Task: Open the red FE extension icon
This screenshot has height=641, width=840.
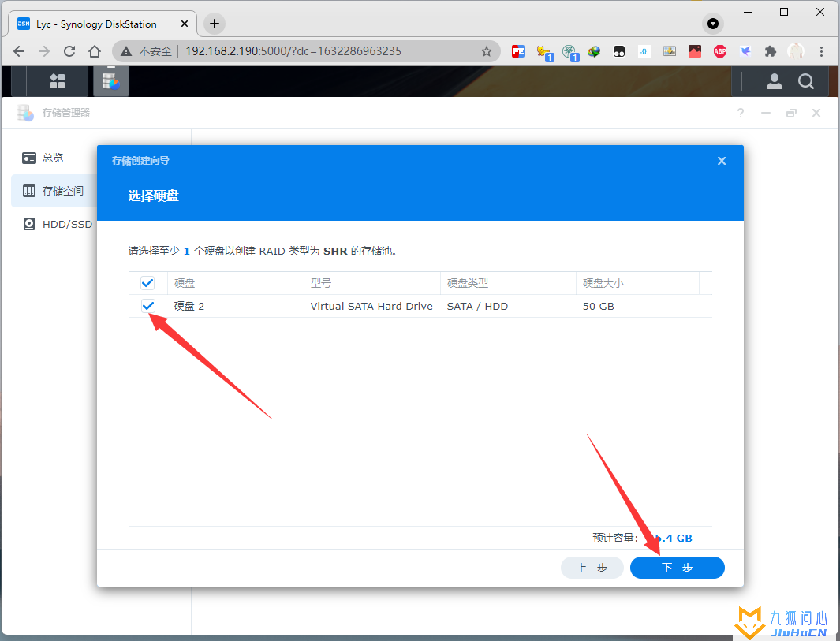Action: click(x=518, y=51)
